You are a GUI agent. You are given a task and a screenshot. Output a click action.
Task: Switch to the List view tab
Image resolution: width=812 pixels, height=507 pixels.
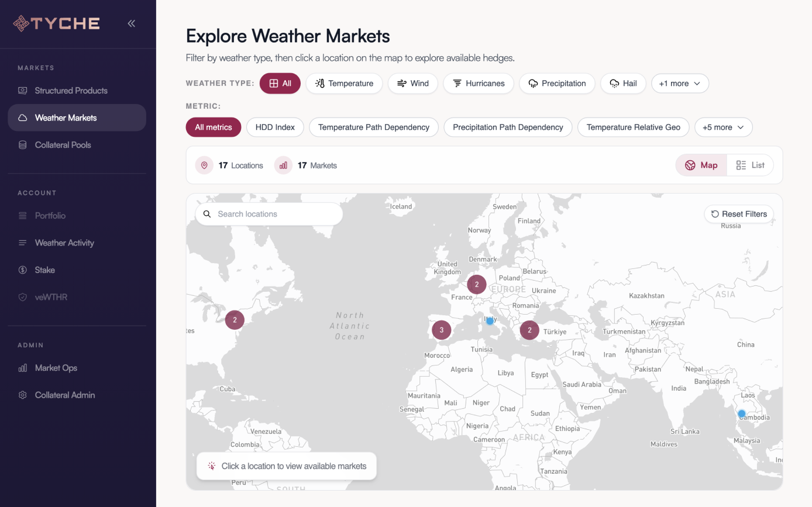pyautogui.click(x=750, y=165)
